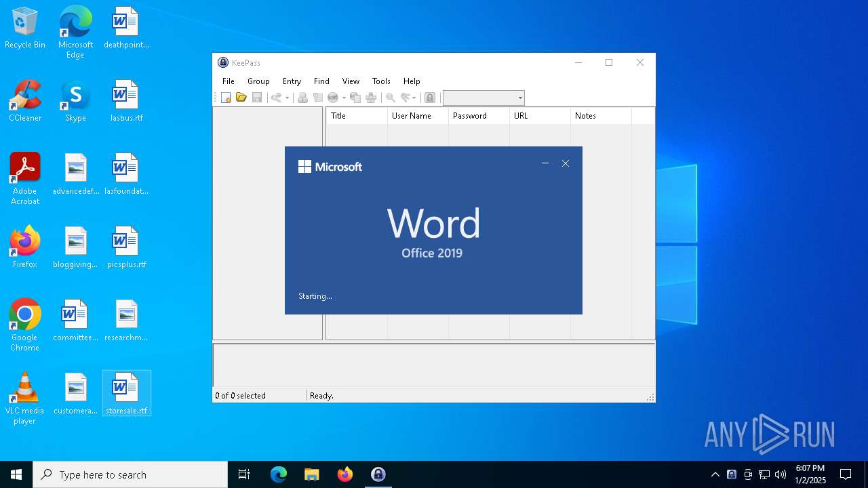This screenshot has height=488, width=868.
Task: Click '0 of 0 selected' status text
Action: pos(241,396)
